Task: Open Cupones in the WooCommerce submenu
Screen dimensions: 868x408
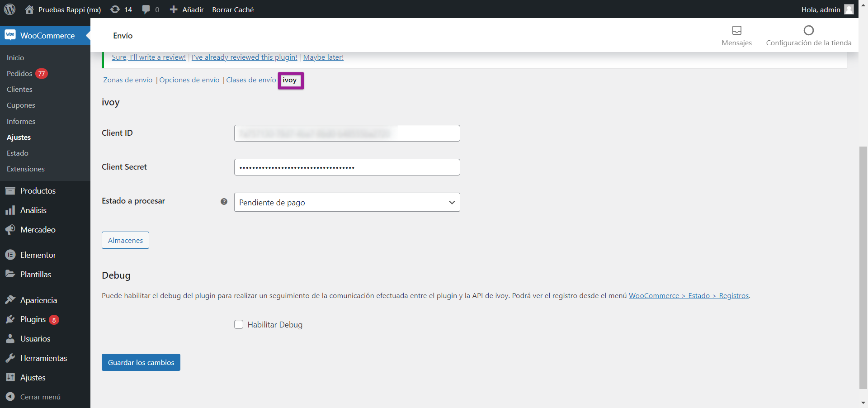Action: pyautogui.click(x=21, y=105)
